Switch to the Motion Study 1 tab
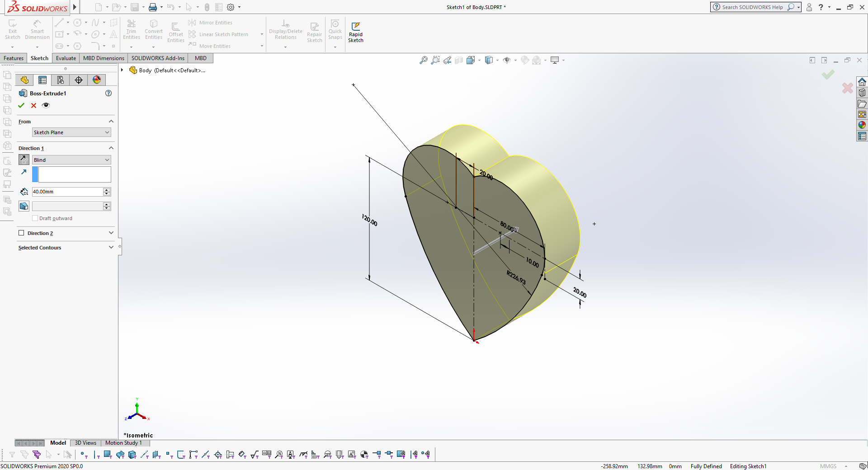The image size is (868, 470). [123, 443]
